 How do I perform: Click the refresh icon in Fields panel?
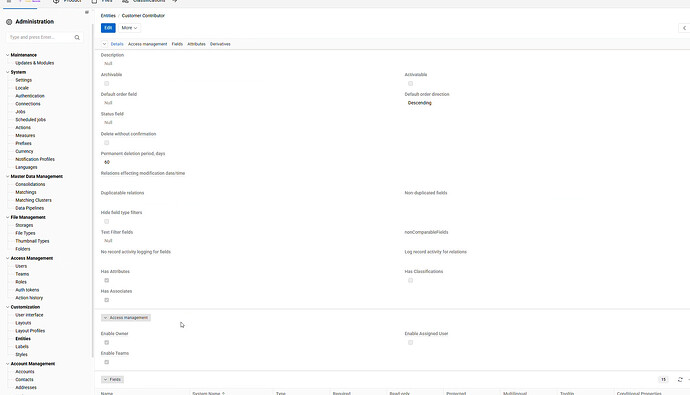coord(680,380)
